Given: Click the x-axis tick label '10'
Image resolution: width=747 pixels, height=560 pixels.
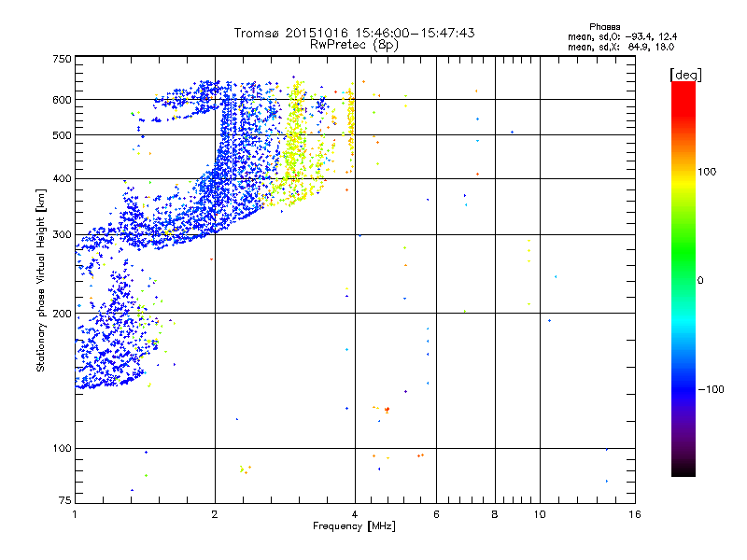Looking at the screenshot, I should tap(540, 514).
